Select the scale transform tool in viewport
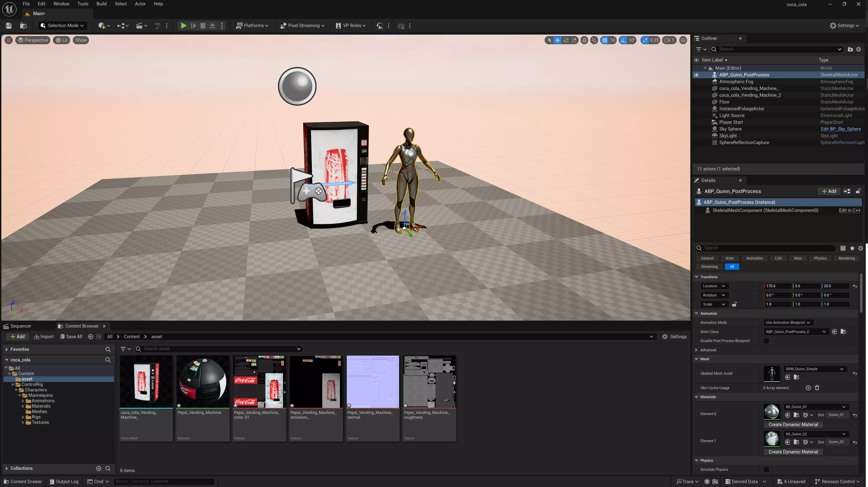 coord(574,40)
